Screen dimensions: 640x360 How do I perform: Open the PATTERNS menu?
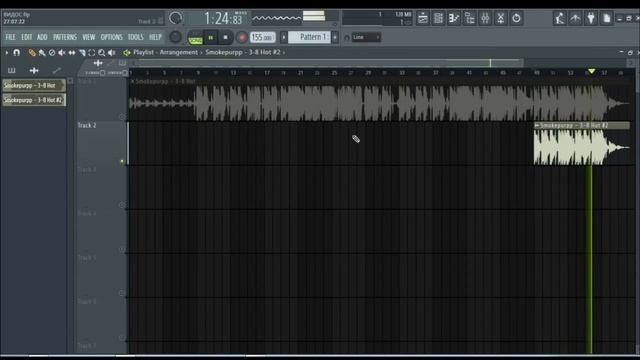pos(65,37)
